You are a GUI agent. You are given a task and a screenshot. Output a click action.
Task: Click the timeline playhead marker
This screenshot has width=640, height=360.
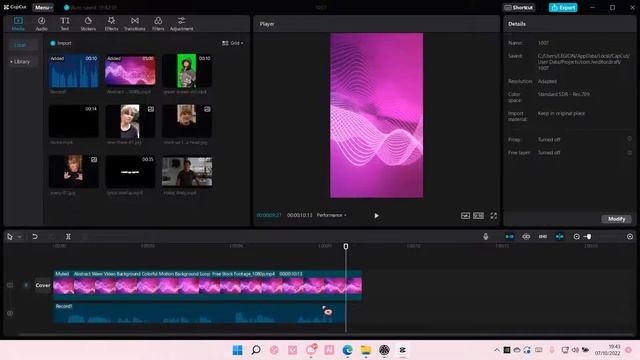point(346,246)
